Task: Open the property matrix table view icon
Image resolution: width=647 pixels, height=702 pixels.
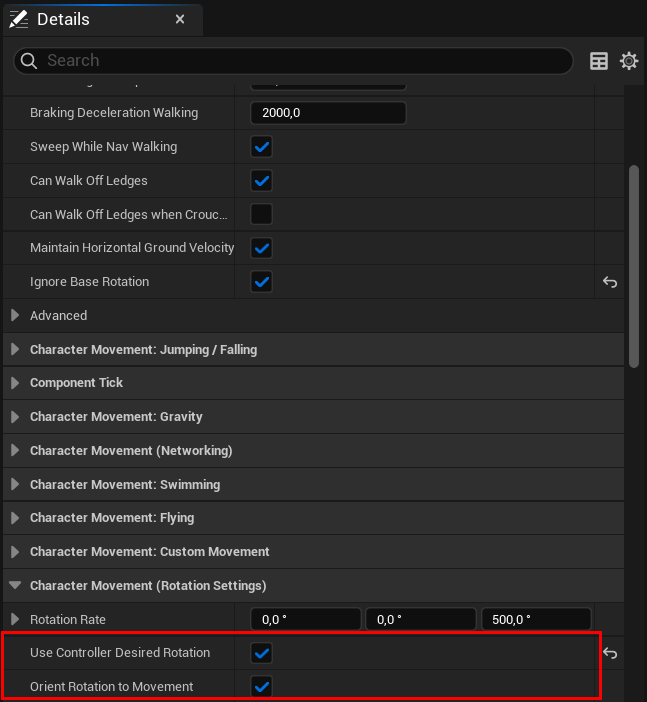Action: pos(599,61)
